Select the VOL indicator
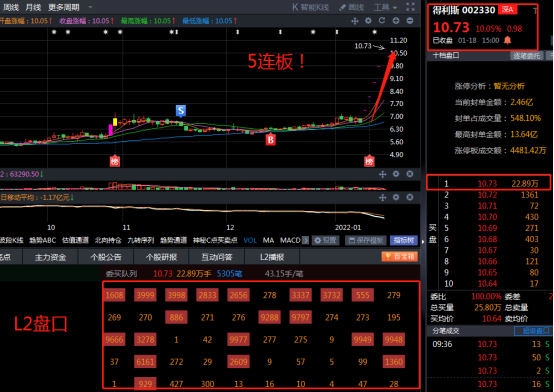Viewport: 554px width, 392px height. coord(250,240)
